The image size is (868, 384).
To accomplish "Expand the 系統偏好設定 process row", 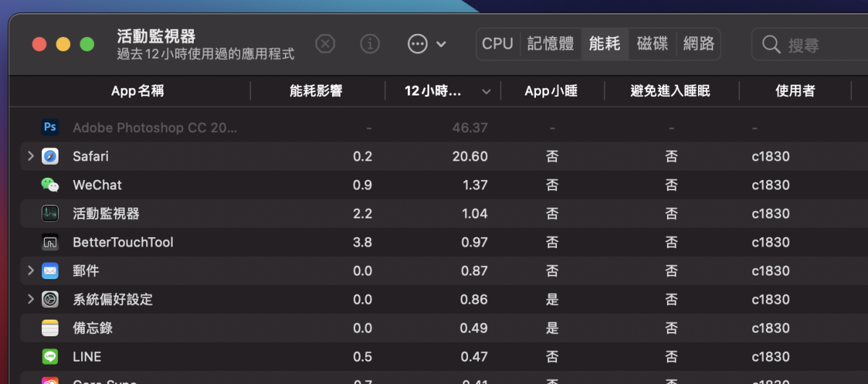I will pyautogui.click(x=30, y=299).
